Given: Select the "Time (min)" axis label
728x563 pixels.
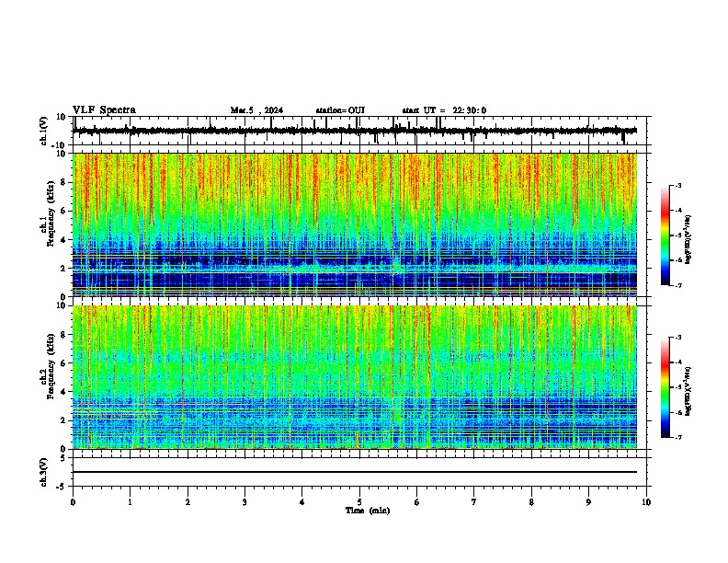Looking at the screenshot, I should click(368, 511).
